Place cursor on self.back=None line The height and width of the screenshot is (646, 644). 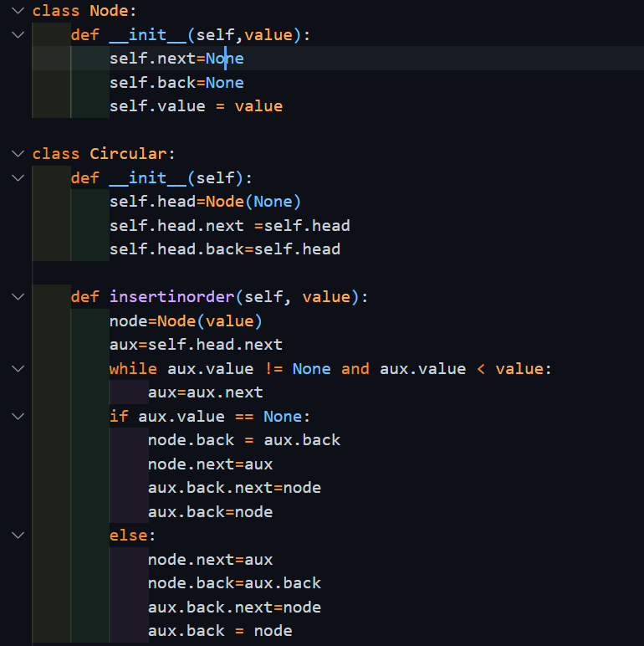(176, 83)
